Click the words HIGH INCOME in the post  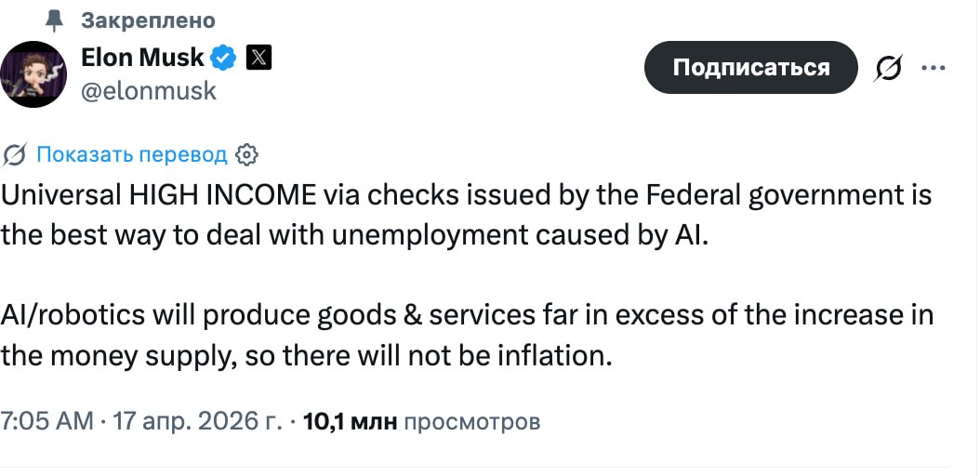[x=223, y=196]
